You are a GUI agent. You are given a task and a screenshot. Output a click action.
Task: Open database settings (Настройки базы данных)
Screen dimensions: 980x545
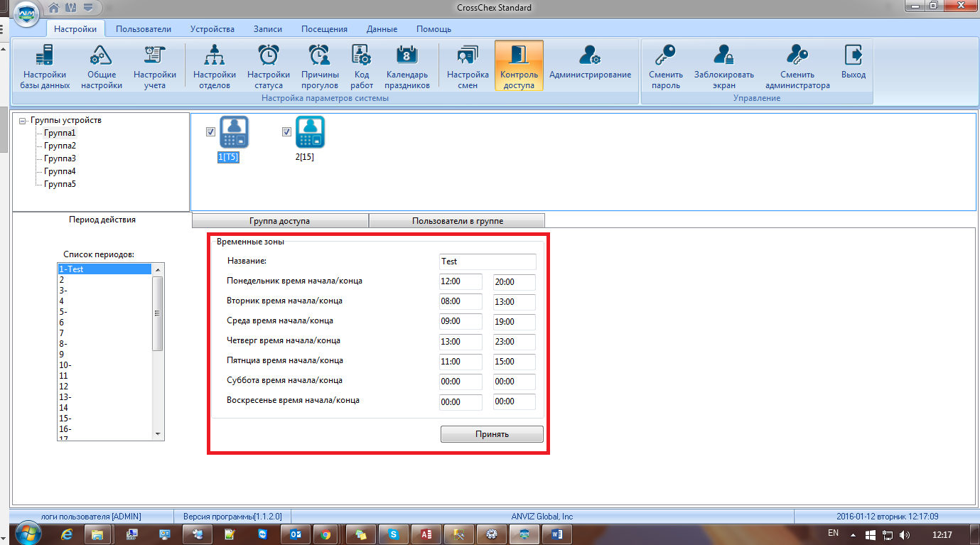45,66
